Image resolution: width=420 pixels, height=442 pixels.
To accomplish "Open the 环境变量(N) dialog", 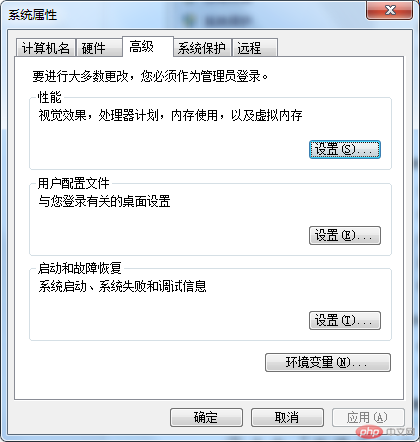I will tap(328, 362).
